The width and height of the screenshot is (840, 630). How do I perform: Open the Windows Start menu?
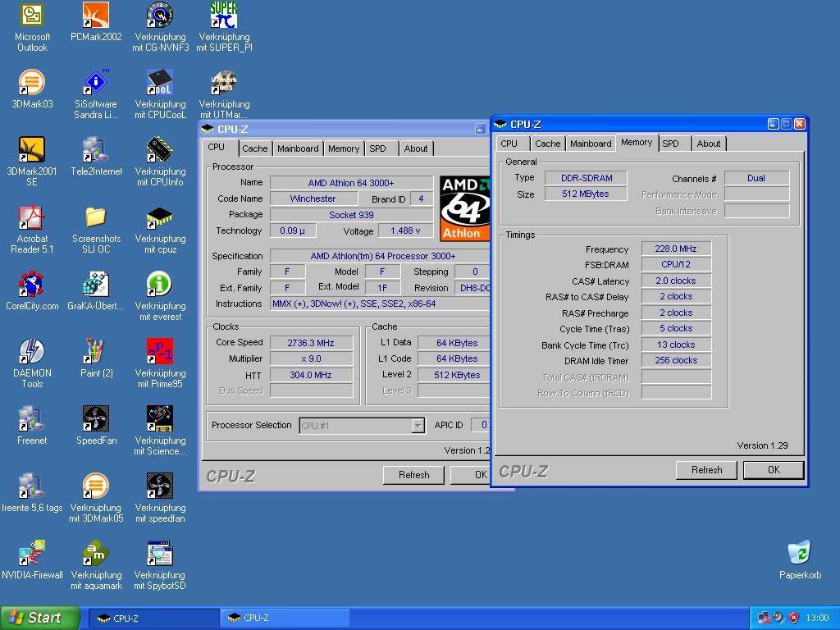pyautogui.click(x=39, y=618)
